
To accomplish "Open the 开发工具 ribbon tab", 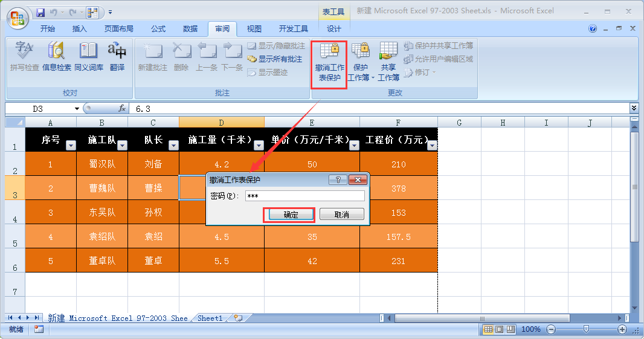I will [293, 29].
